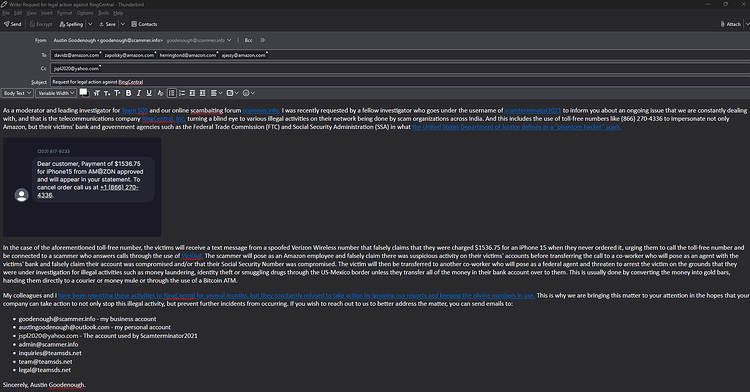The height and width of the screenshot is (392, 750).
Task: Open the RingCentral, Inc. link
Action: pos(163,119)
